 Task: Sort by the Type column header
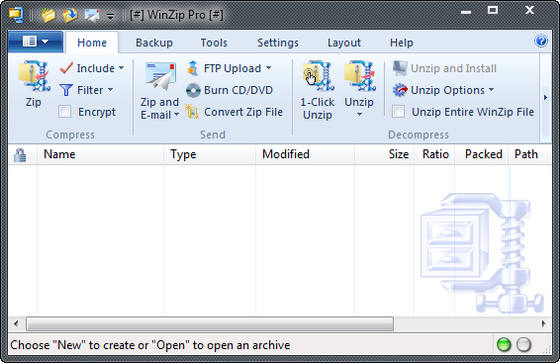click(x=209, y=154)
